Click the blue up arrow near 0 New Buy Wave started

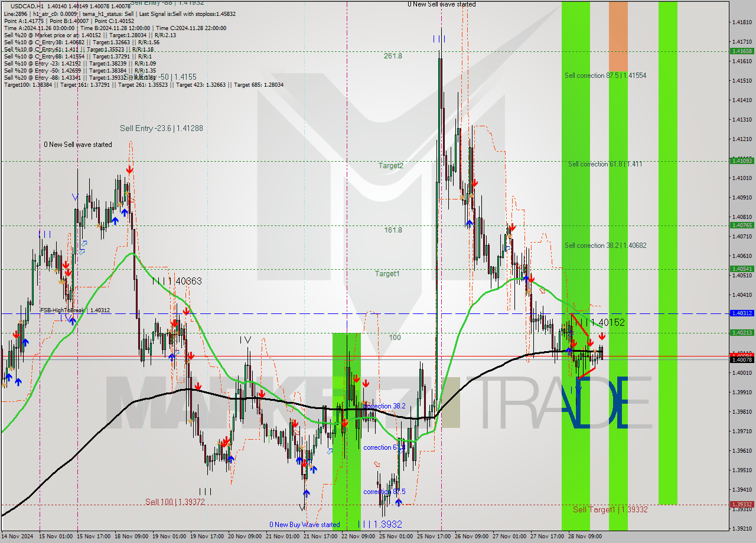tap(307, 492)
